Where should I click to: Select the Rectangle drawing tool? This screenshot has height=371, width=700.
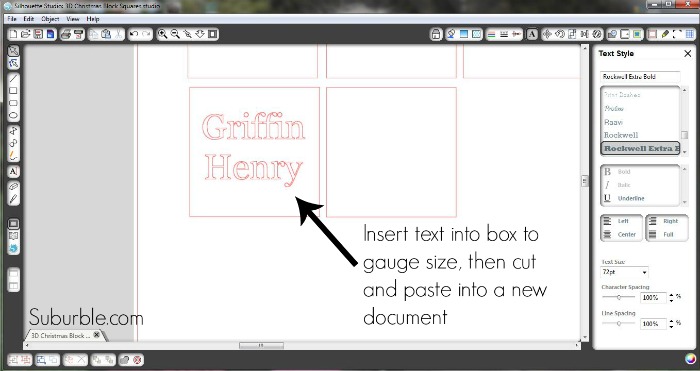pyautogui.click(x=13, y=91)
